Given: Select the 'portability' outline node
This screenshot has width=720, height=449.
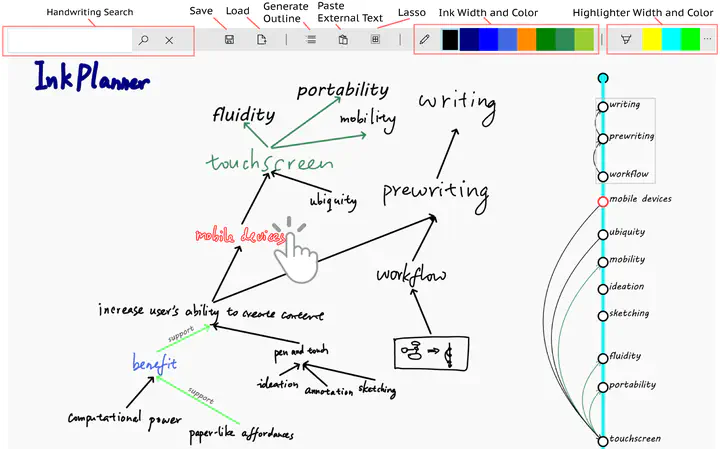Looking at the screenshot, I should coord(603,387).
